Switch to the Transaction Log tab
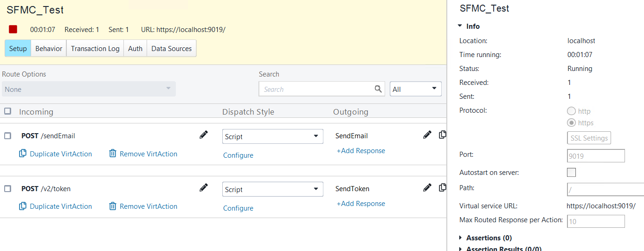The width and height of the screenshot is (644, 251). (x=95, y=48)
